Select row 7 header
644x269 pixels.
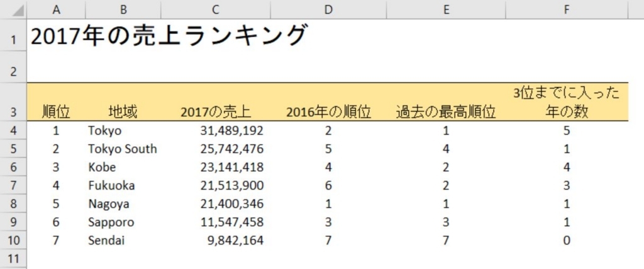coord(14,185)
